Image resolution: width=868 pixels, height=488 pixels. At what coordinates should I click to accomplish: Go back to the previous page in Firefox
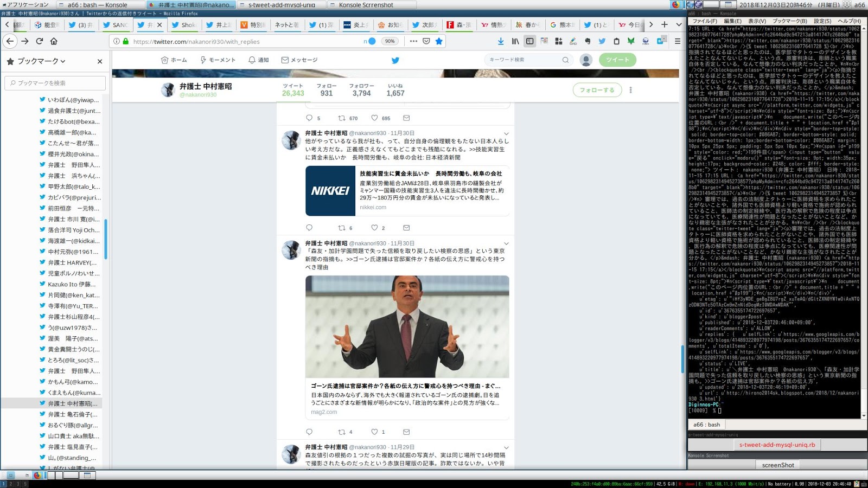tap(10, 41)
